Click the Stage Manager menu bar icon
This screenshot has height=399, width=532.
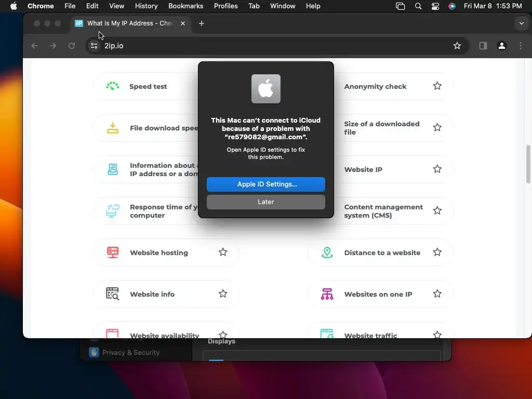(x=401, y=6)
